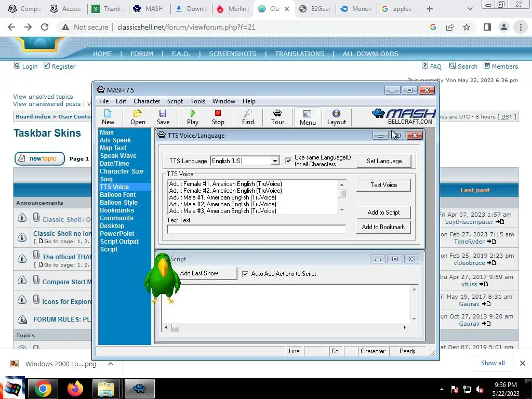
Task: Click the Add to Script button
Action: click(x=383, y=212)
